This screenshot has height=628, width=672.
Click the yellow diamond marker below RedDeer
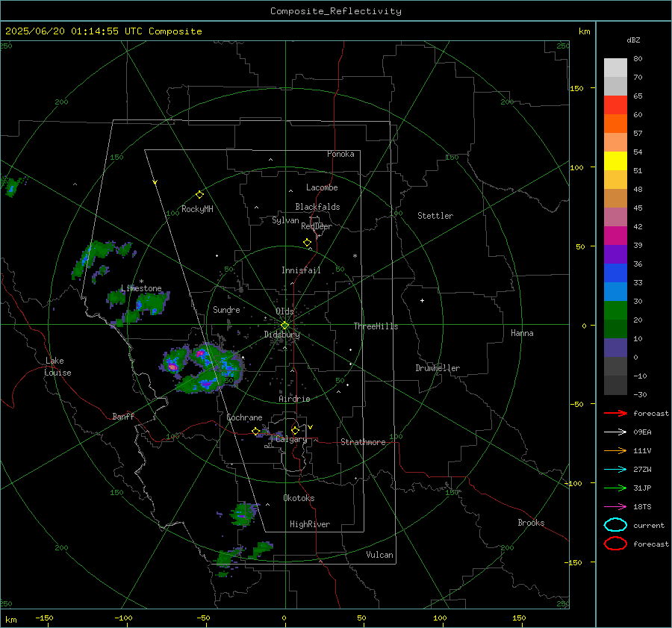(307, 243)
